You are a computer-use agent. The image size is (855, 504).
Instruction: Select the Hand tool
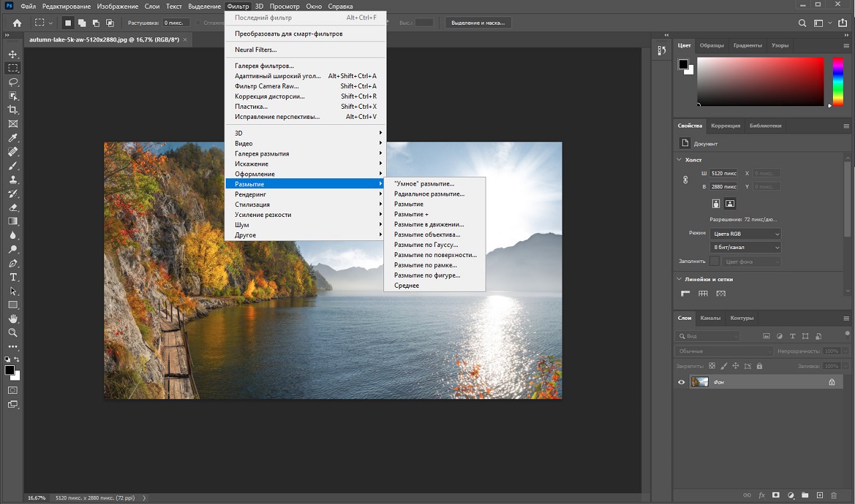click(13, 318)
